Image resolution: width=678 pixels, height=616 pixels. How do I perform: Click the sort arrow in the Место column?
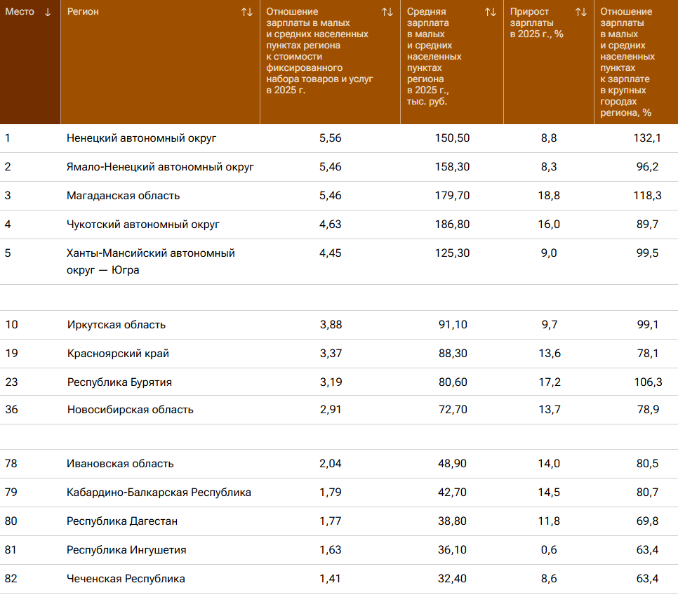(48, 12)
